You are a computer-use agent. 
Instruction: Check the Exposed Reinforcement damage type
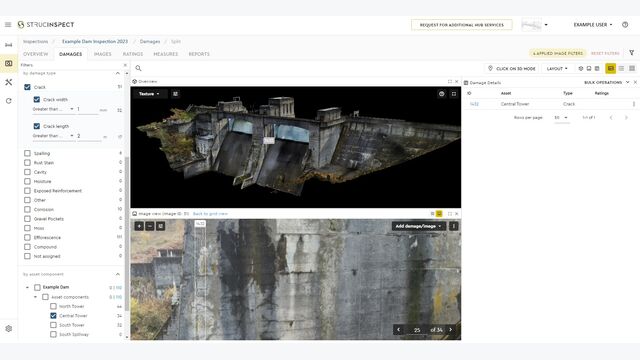[x=27, y=191]
